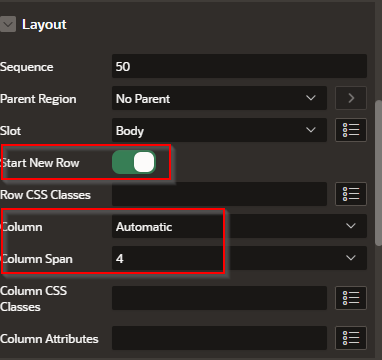Click the Sequence label
382x360 pixels.
pyautogui.click(x=27, y=67)
